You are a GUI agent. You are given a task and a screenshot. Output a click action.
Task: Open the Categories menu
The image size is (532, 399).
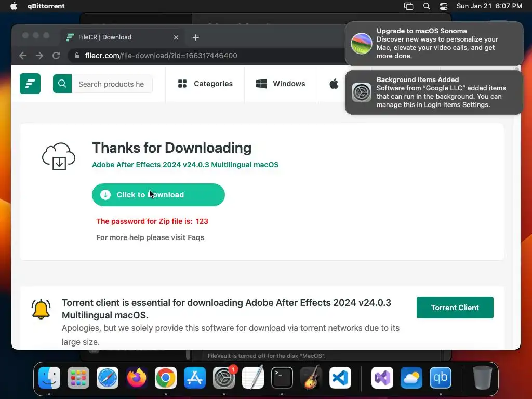tap(205, 84)
